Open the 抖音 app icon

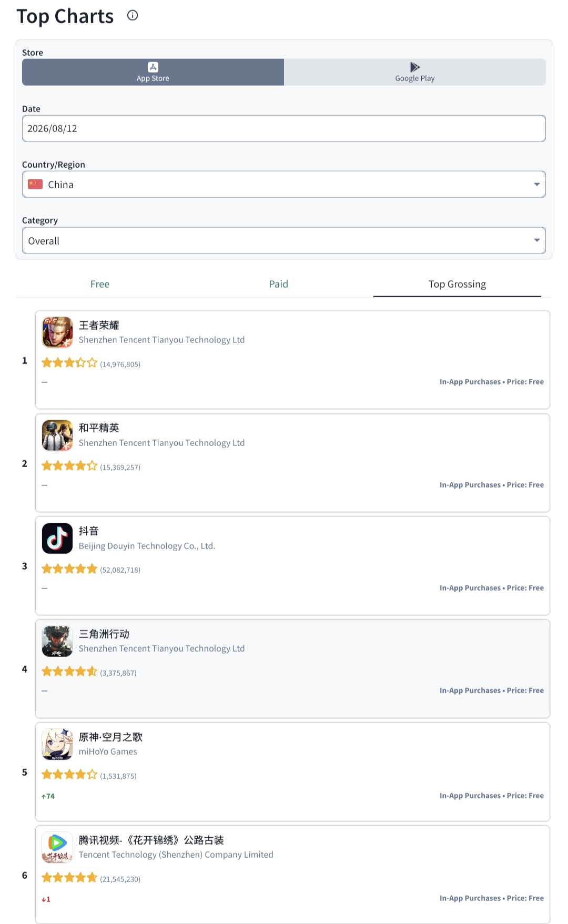(57, 538)
